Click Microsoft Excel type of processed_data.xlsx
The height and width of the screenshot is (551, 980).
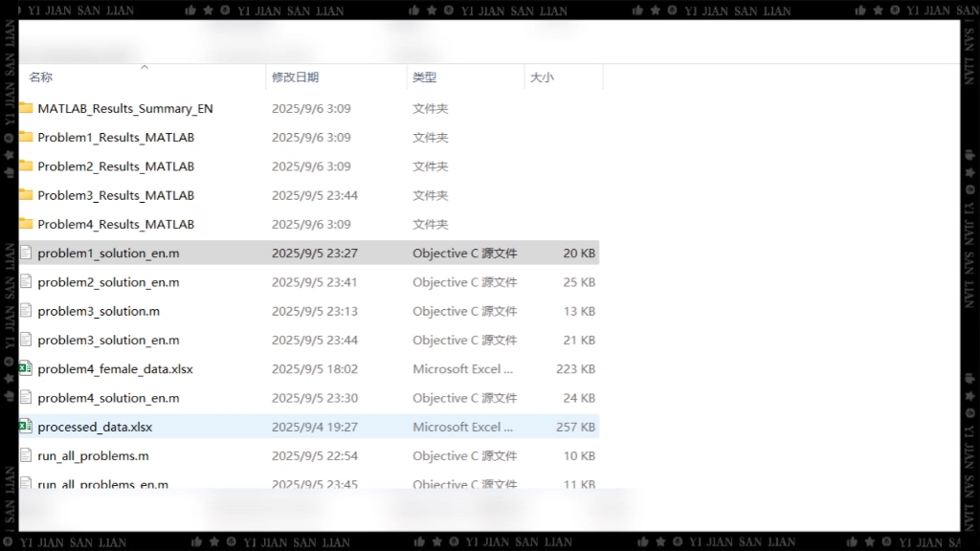tap(462, 427)
